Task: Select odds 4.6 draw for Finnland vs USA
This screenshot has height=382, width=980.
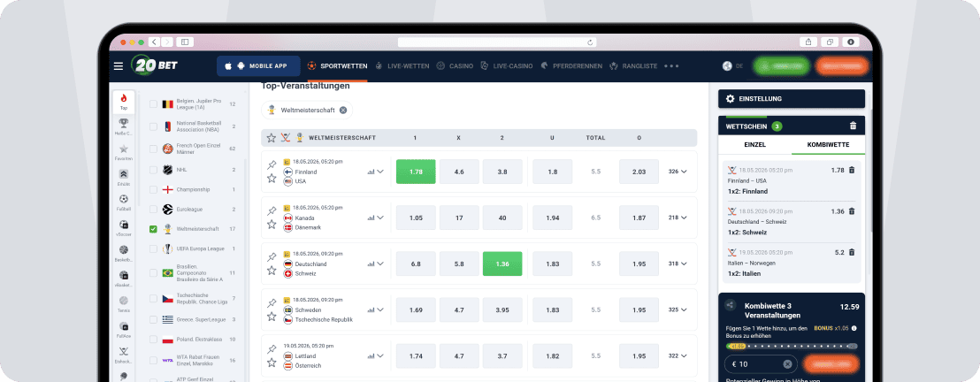Action: click(459, 172)
